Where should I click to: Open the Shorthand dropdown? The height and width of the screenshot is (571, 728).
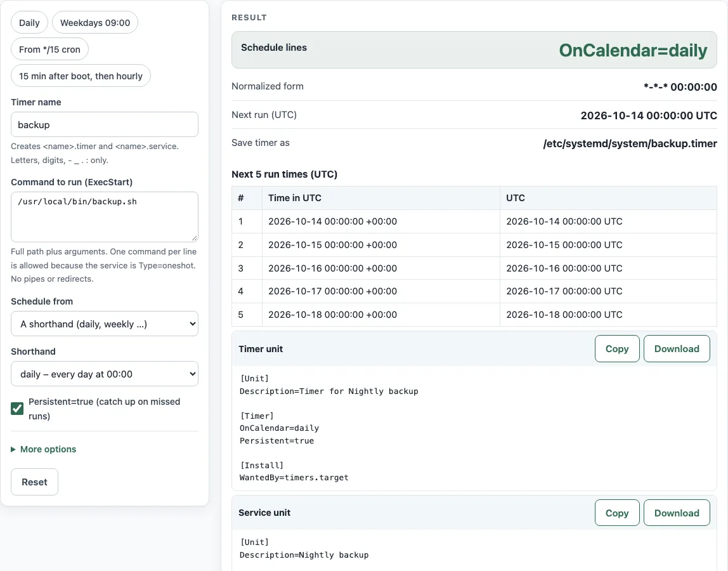105,374
